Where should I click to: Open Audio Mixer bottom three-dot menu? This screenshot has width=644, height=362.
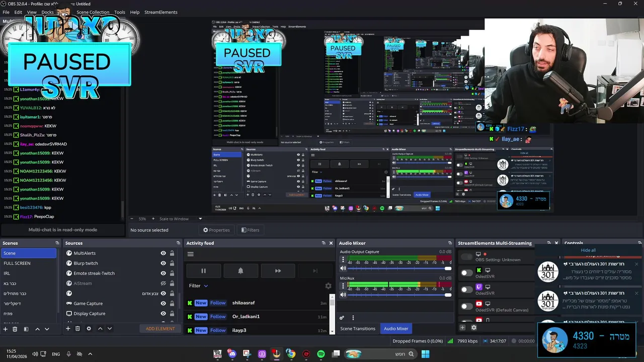pyautogui.click(x=353, y=318)
